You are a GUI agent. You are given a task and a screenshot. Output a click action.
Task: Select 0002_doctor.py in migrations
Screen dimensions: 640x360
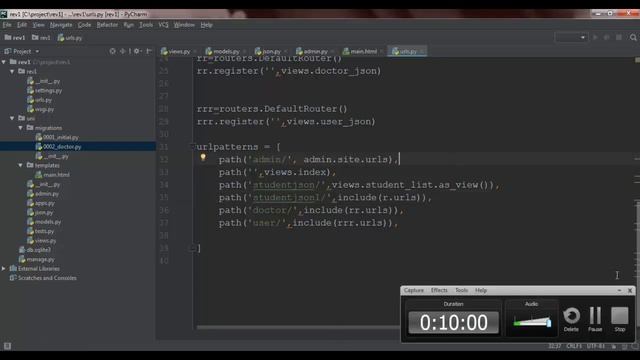click(58, 147)
